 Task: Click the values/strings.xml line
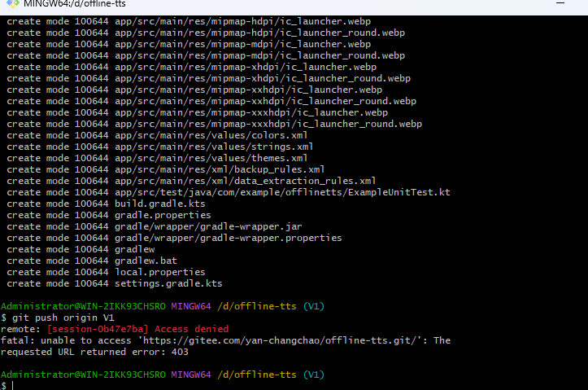[x=160, y=147]
